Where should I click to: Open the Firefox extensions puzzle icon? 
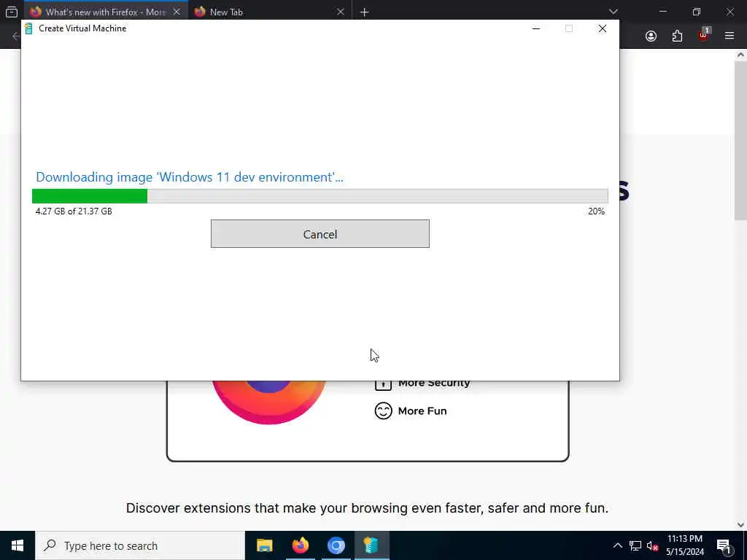click(677, 36)
